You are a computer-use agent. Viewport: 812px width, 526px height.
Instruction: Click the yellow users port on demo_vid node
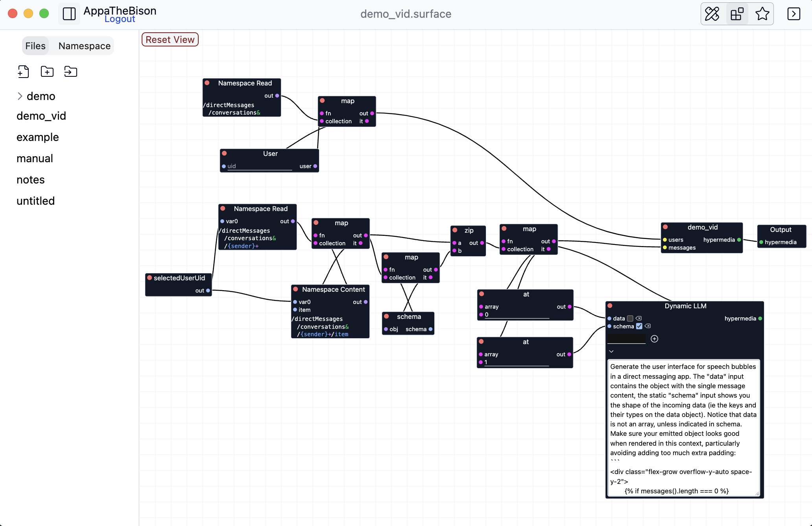pos(665,240)
